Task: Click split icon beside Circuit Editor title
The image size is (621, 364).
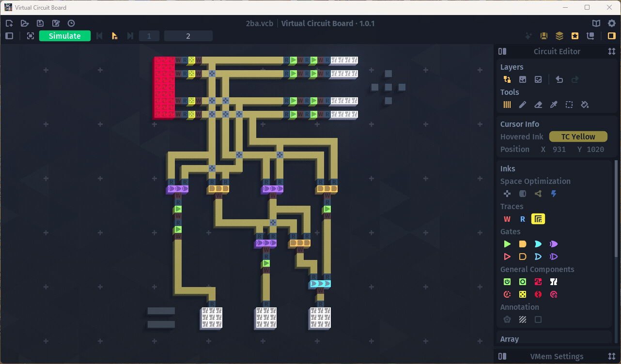Action: click(502, 51)
